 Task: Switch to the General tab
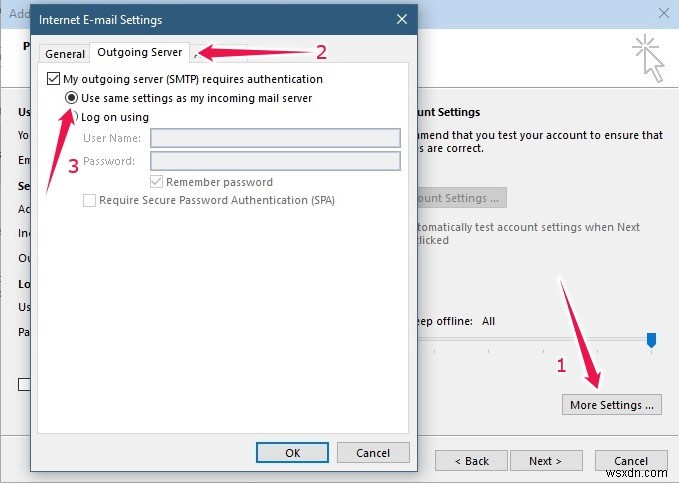point(65,54)
